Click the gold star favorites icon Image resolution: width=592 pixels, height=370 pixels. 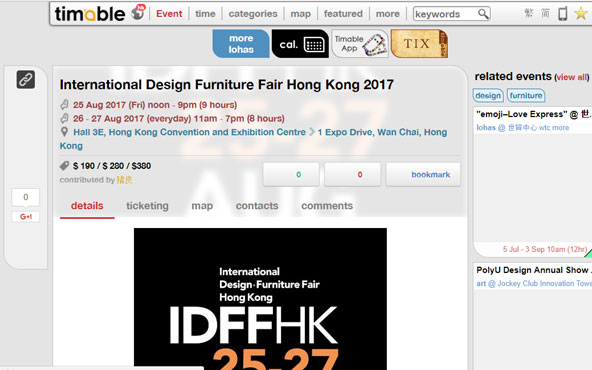click(x=581, y=14)
